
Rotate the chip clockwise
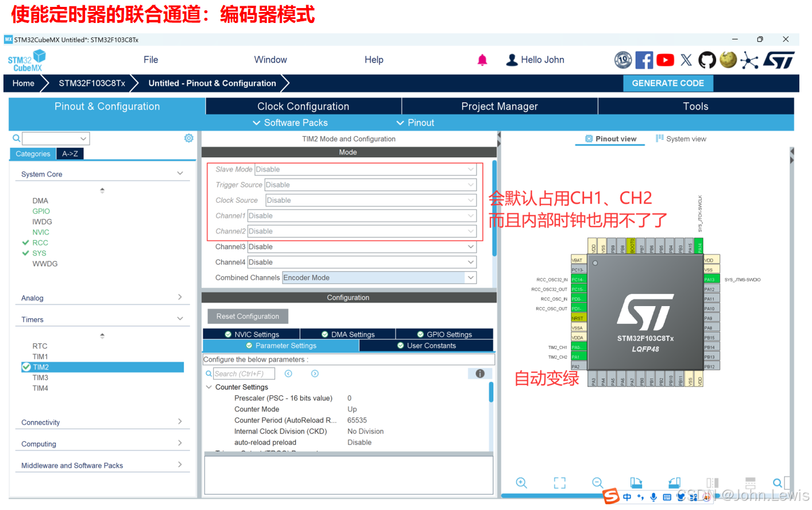point(636,482)
